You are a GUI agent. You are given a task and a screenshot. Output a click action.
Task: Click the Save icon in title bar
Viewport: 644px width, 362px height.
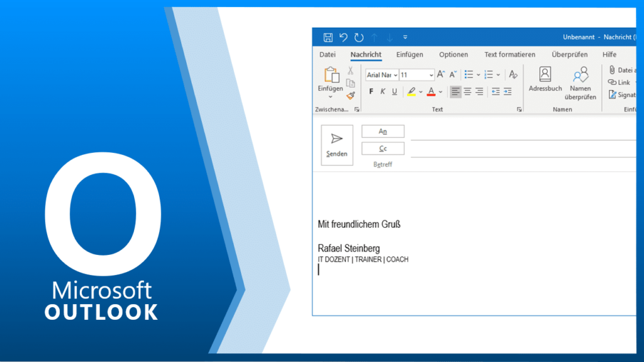tap(328, 37)
